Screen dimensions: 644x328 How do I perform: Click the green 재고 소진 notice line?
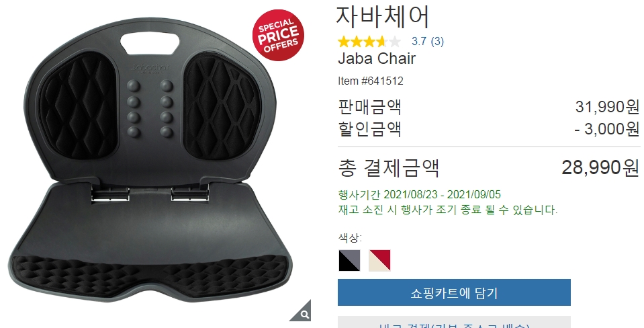click(448, 210)
